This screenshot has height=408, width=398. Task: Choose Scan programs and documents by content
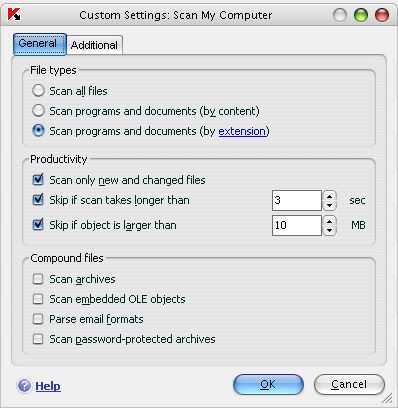(38, 111)
